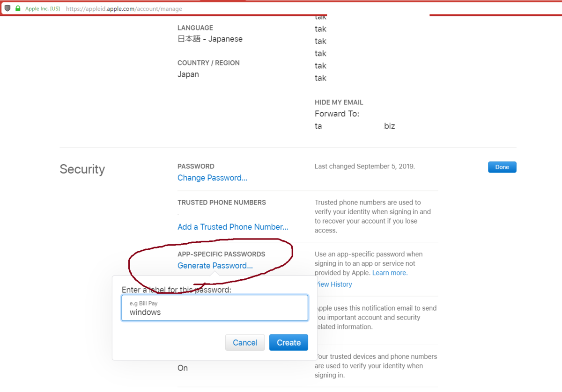
Task: Click the Enter a label for this password prompt
Action: [177, 290]
